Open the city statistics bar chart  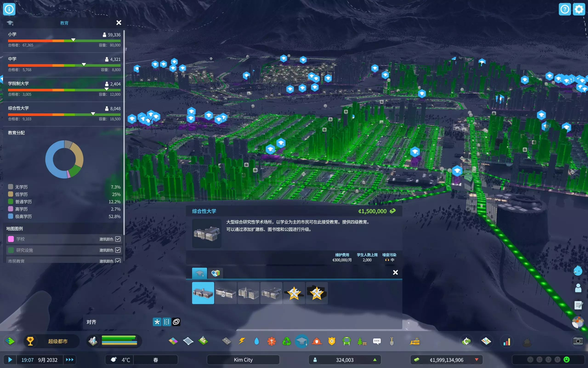[x=507, y=342]
